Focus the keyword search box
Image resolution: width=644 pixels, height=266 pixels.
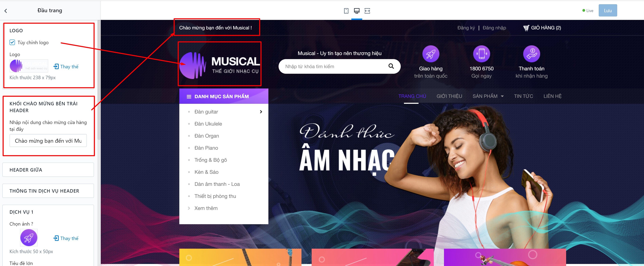click(339, 66)
